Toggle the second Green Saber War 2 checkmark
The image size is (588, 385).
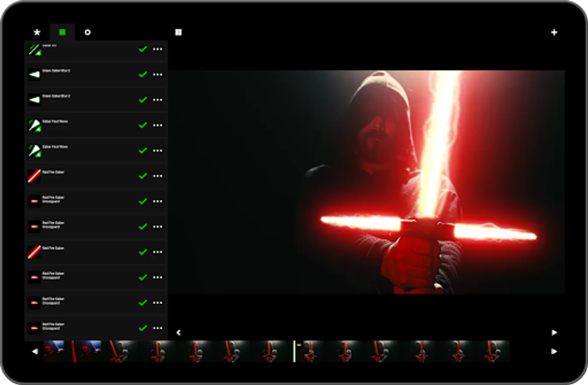tap(143, 100)
